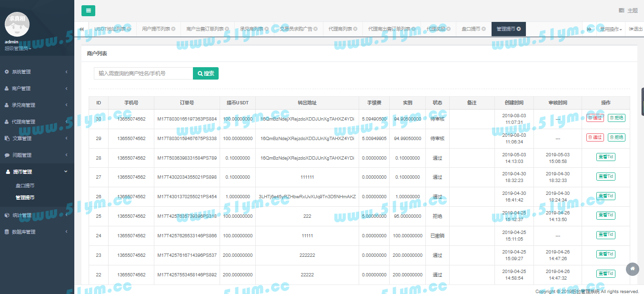The height and width of the screenshot is (294, 644).
Task: Expand the 承兑商管理 menu arrow
Action: [x=66, y=105]
